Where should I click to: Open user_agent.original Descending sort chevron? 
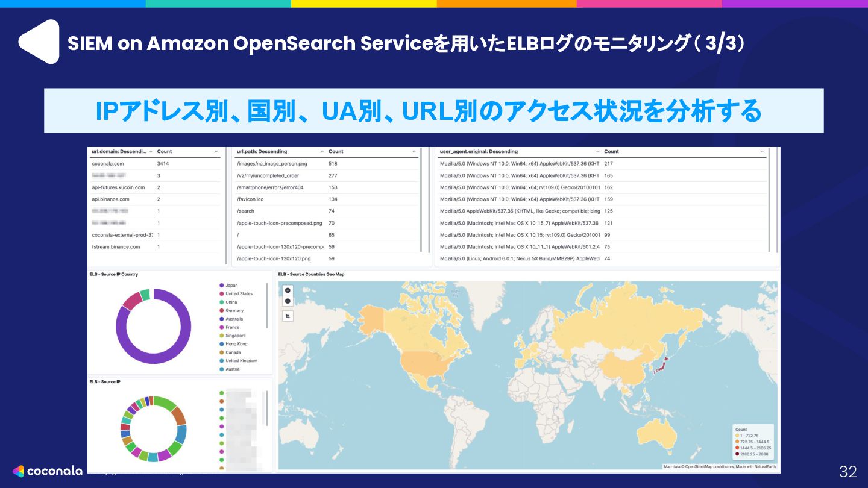(597, 151)
